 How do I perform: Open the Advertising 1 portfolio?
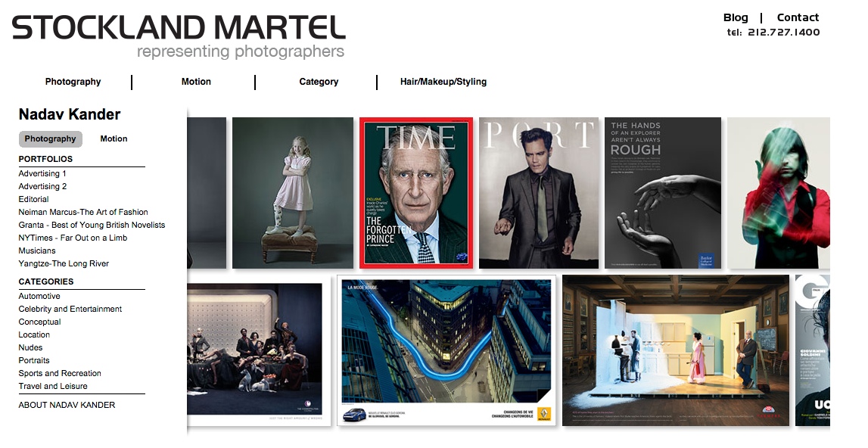pyautogui.click(x=42, y=174)
